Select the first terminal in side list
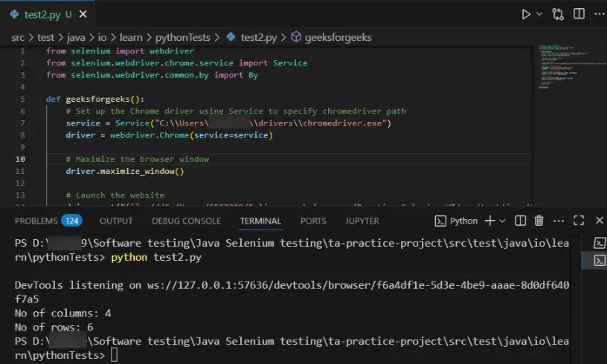607x364 pixels. point(599,243)
